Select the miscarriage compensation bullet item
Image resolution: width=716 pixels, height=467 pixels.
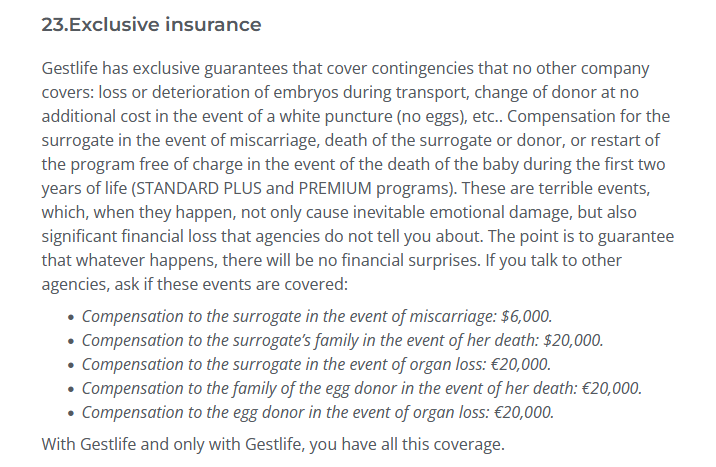coord(316,315)
